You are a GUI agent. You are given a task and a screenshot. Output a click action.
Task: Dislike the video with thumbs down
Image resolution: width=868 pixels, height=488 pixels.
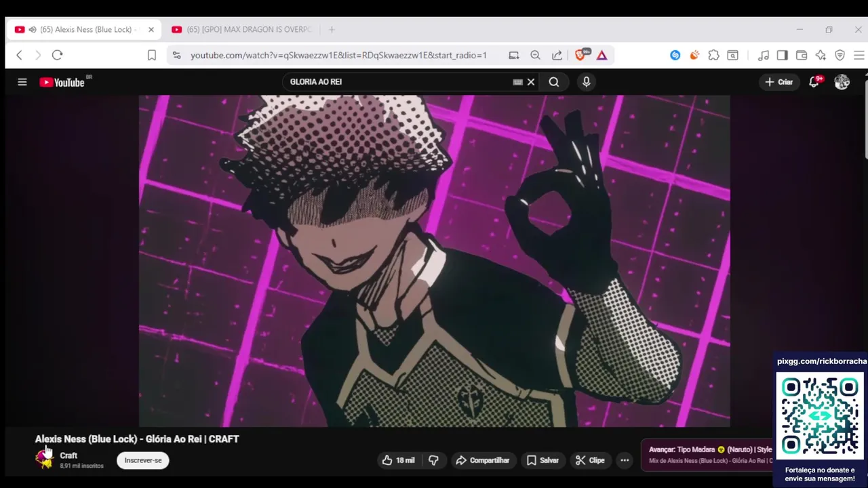[433, 460]
